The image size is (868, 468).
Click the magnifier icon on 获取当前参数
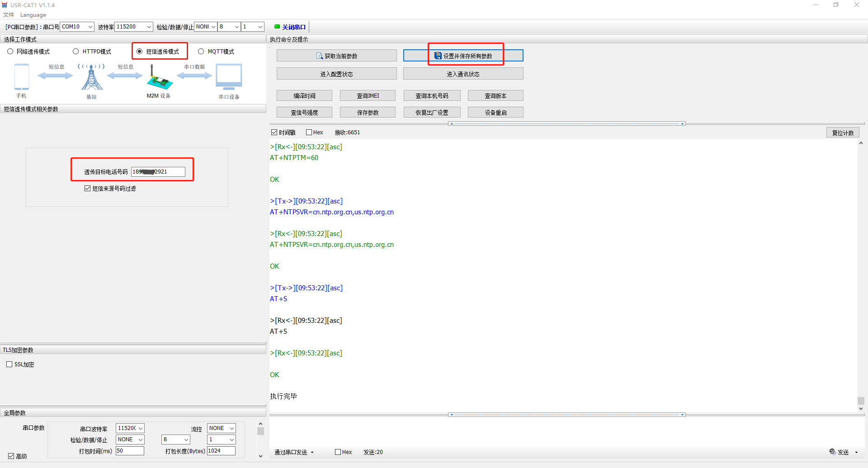(320, 56)
